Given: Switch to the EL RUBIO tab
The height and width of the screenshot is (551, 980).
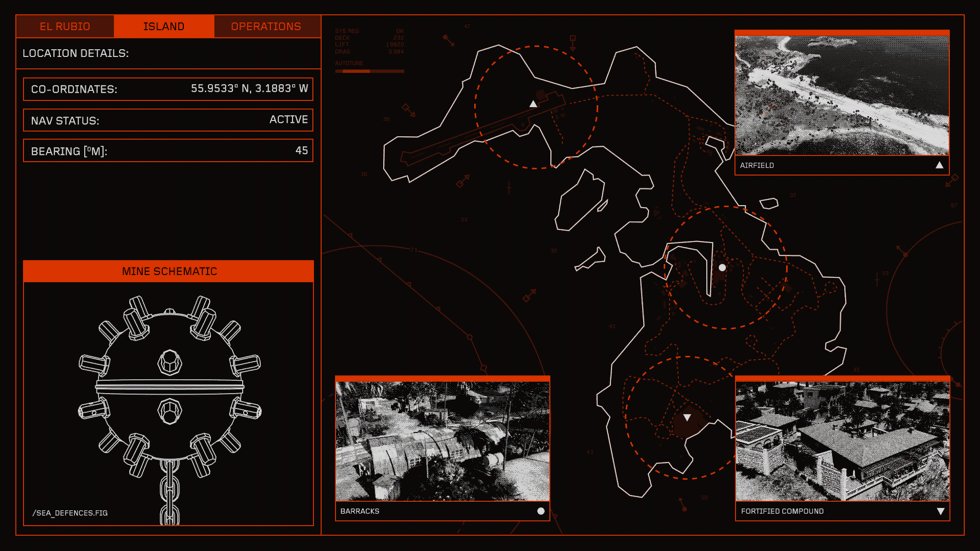Looking at the screenshot, I should tap(65, 26).
